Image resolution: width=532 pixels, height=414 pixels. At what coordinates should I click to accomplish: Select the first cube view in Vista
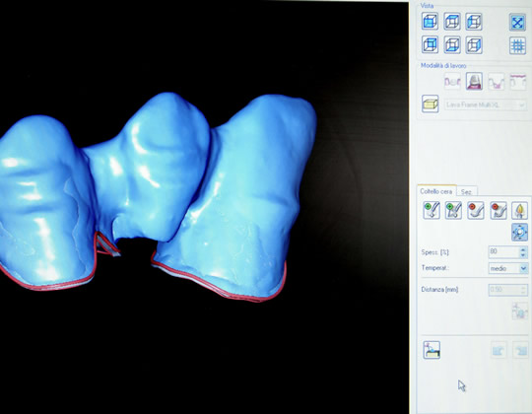[431, 21]
